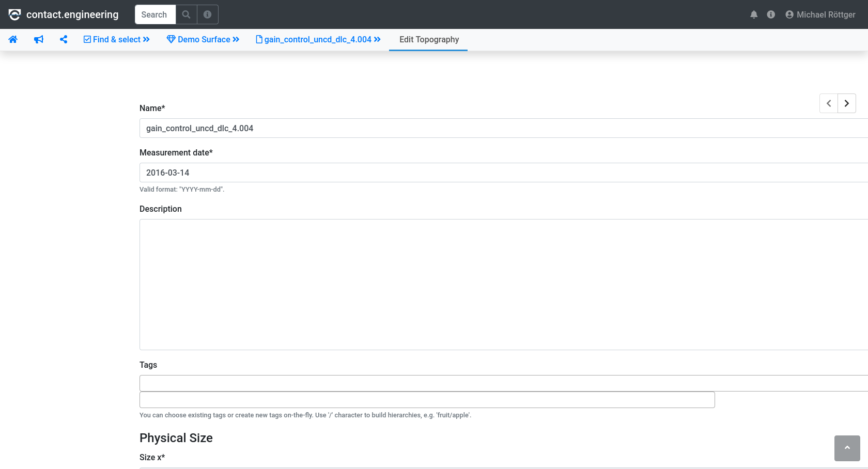Switch to the Edit Topography tab
Screen dimensions: 868x469
point(428,39)
